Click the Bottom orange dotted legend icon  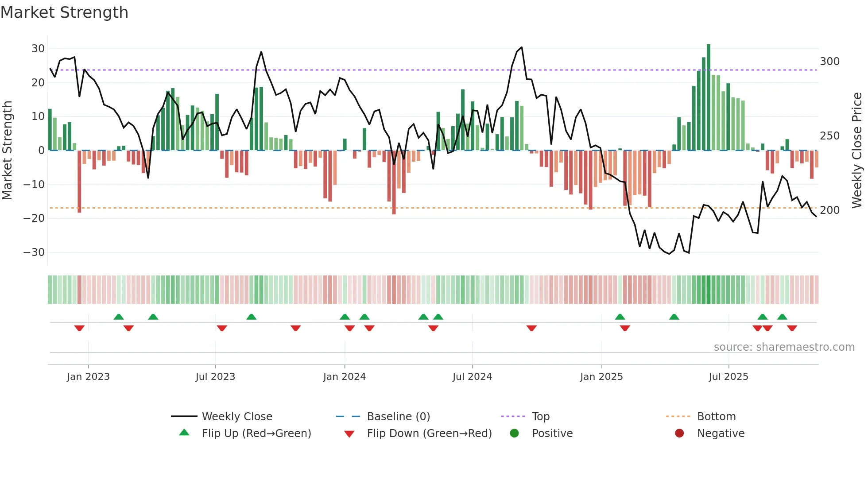coord(678,416)
